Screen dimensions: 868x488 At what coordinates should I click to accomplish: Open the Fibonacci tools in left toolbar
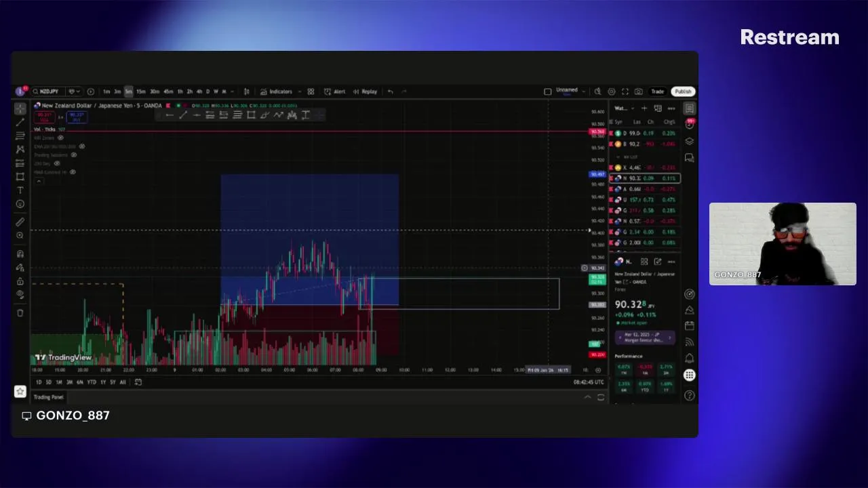(20, 136)
